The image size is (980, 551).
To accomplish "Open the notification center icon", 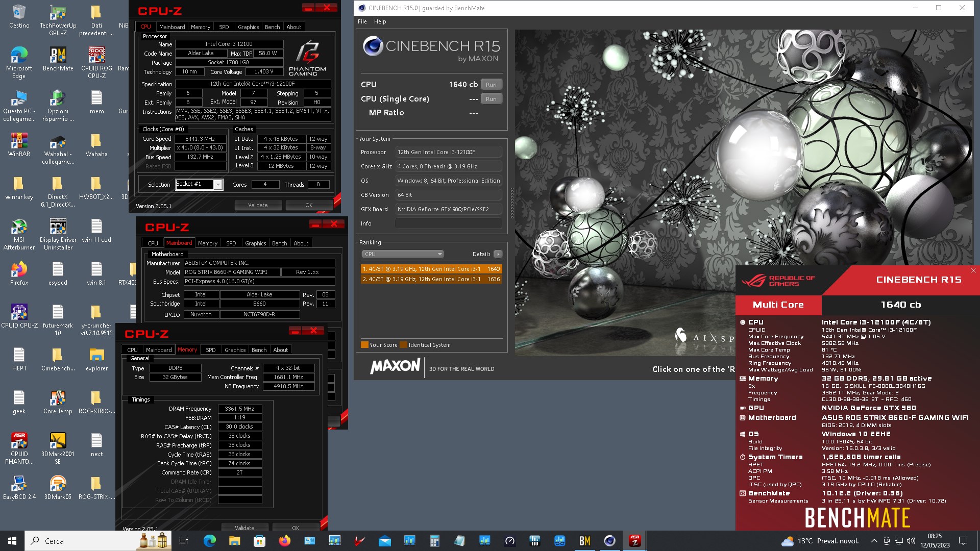I will (x=963, y=541).
